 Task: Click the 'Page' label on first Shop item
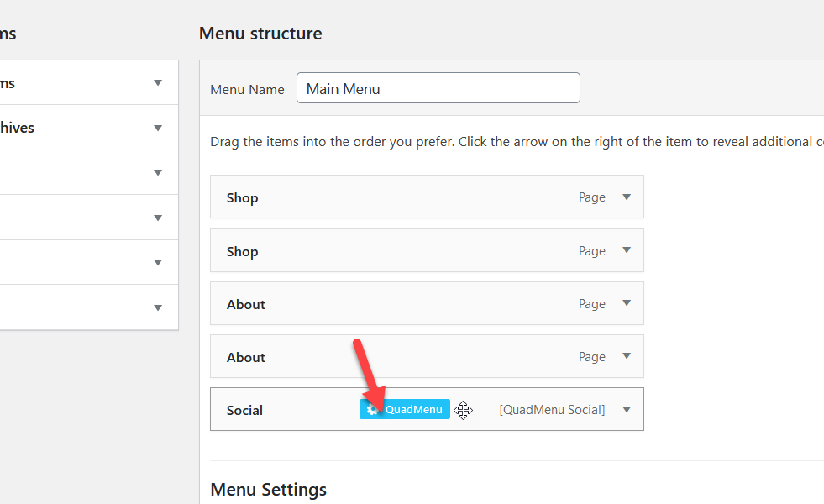pyautogui.click(x=591, y=197)
